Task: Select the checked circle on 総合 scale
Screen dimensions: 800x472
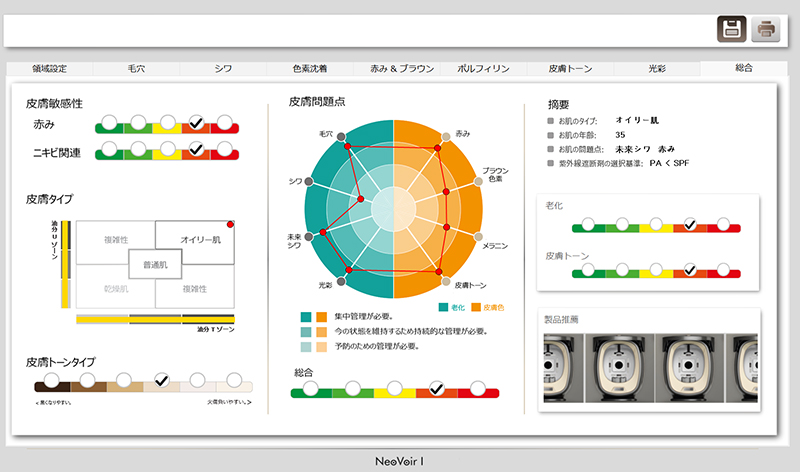Action: pos(436,389)
